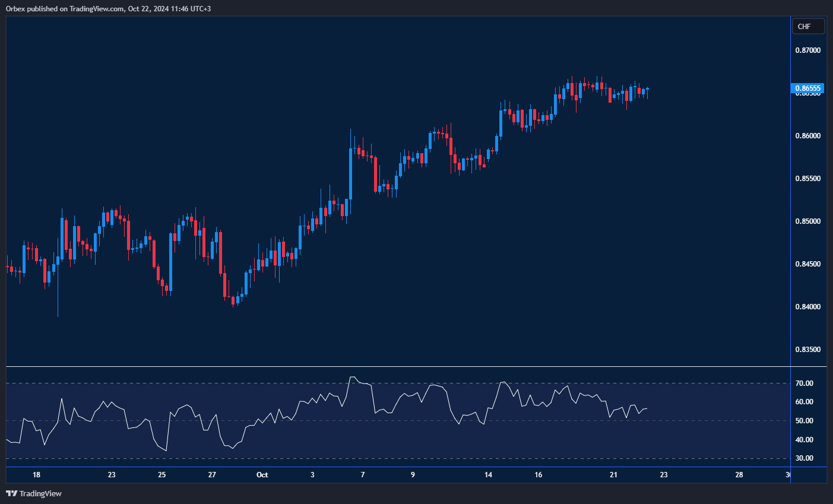Click the 0.86000 price axis label
The image size is (833, 504).
click(808, 136)
